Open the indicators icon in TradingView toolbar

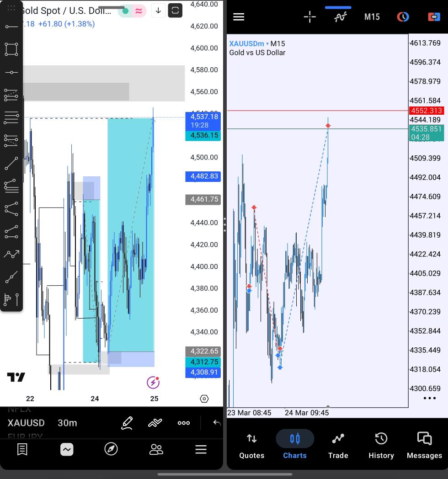[155, 423]
